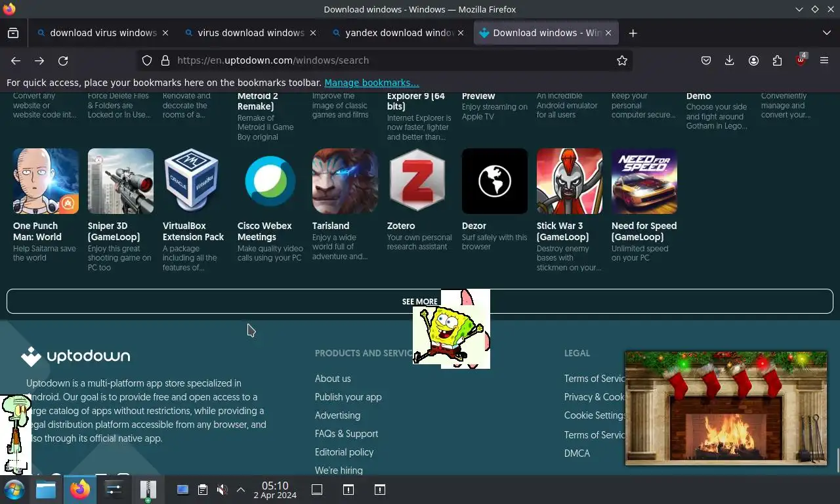
Task: Open the Extensions puzzle icon
Action: [x=777, y=60]
